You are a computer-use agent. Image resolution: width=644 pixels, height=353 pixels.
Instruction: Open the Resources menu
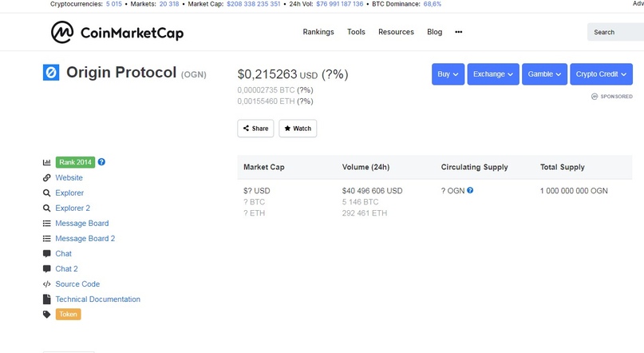pyautogui.click(x=396, y=32)
